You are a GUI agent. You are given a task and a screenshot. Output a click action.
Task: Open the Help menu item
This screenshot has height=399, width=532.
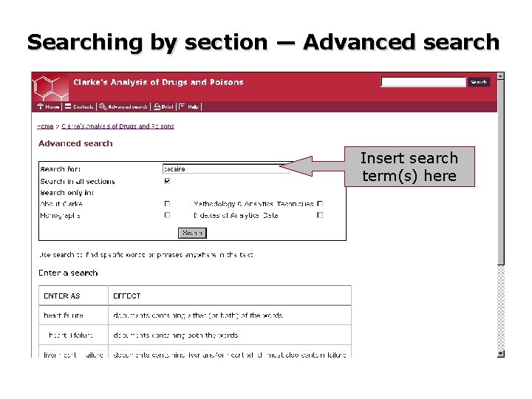(x=193, y=107)
